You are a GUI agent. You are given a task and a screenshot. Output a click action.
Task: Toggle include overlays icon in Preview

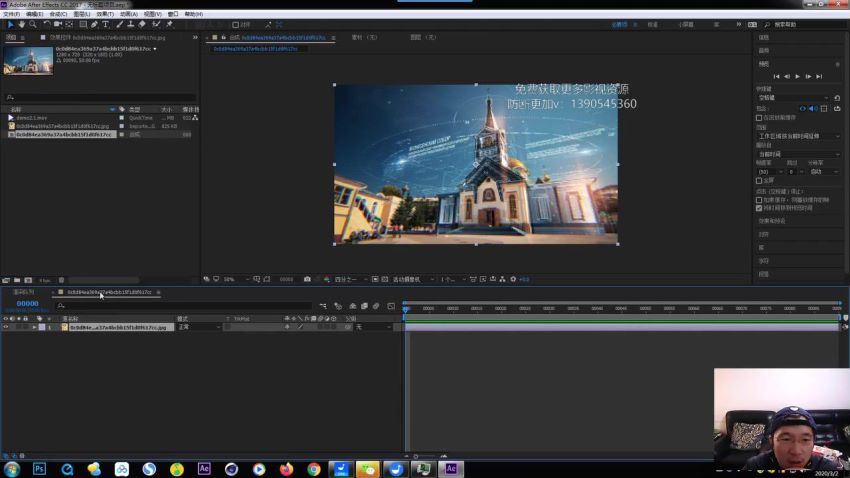click(x=824, y=109)
